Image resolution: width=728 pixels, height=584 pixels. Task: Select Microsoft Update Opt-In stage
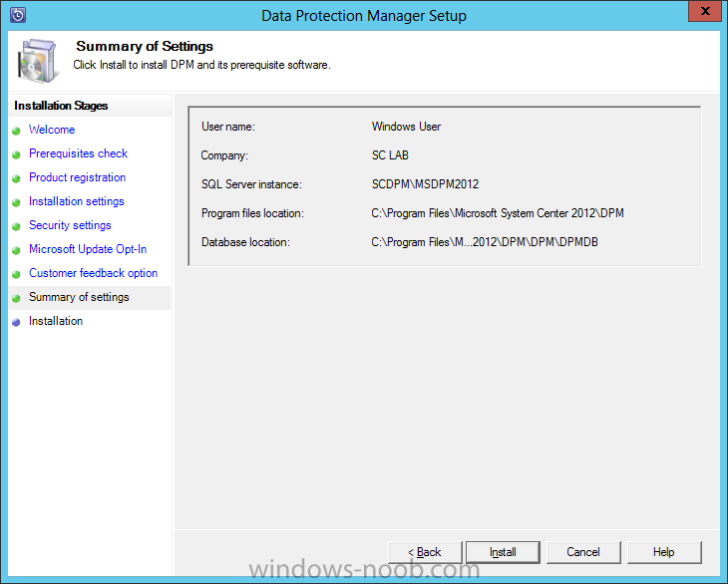pos(88,249)
